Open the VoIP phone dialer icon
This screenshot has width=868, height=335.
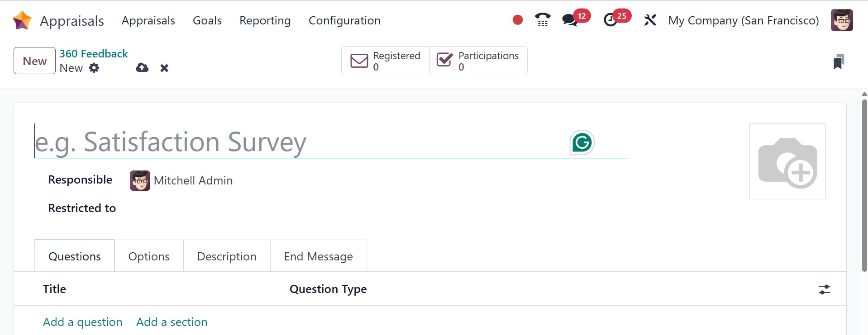click(x=542, y=20)
